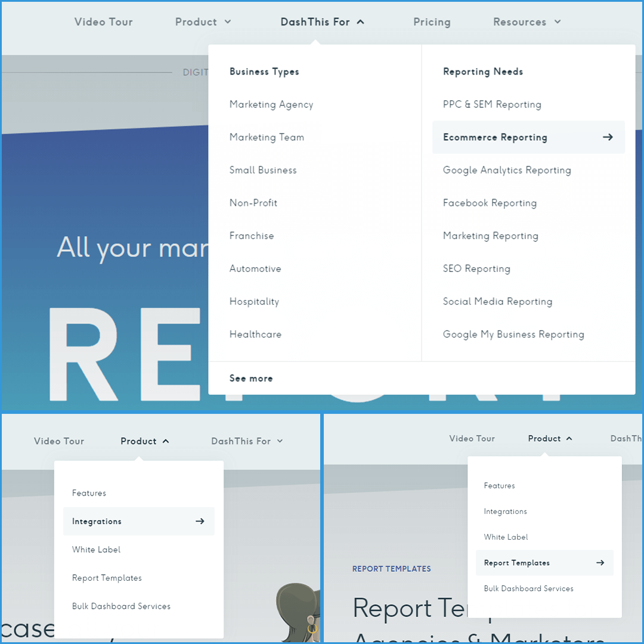Expand the Resources dropdown menu

(x=527, y=21)
